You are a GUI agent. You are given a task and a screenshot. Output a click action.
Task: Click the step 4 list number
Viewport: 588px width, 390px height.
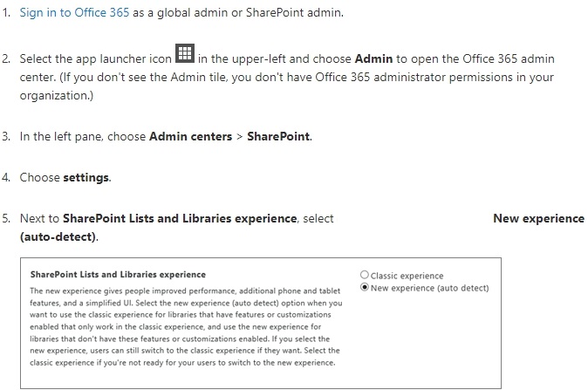(x=7, y=178)
